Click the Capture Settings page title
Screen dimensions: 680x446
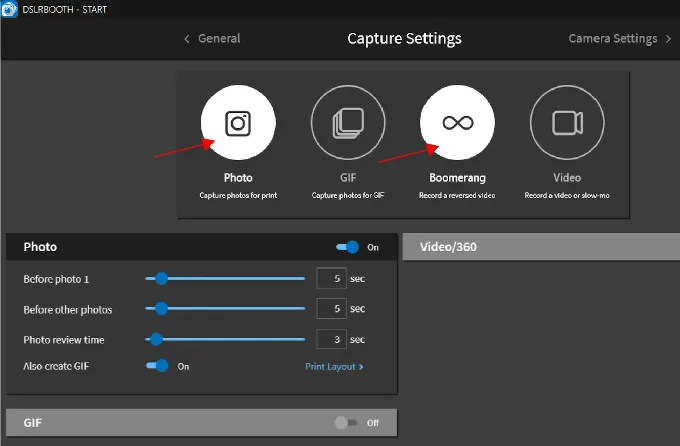tap(404, 39)
